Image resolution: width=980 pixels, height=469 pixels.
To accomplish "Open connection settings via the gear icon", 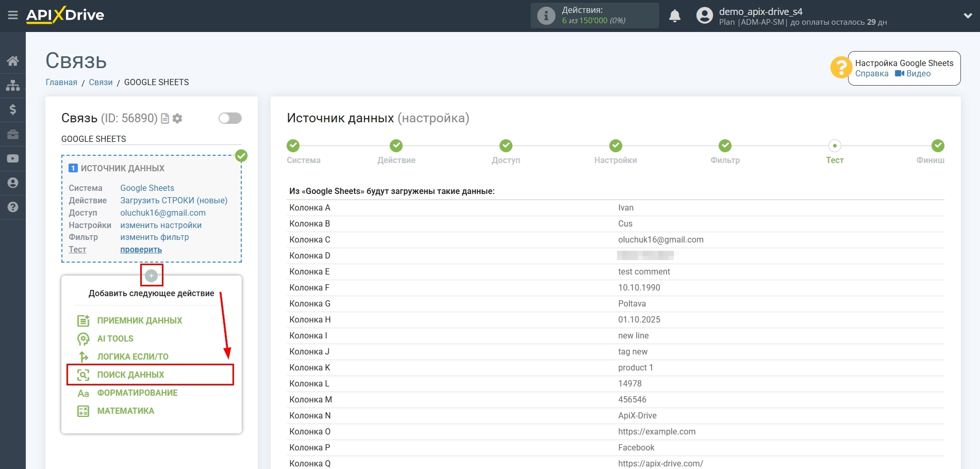I will (x=177, y=118).
